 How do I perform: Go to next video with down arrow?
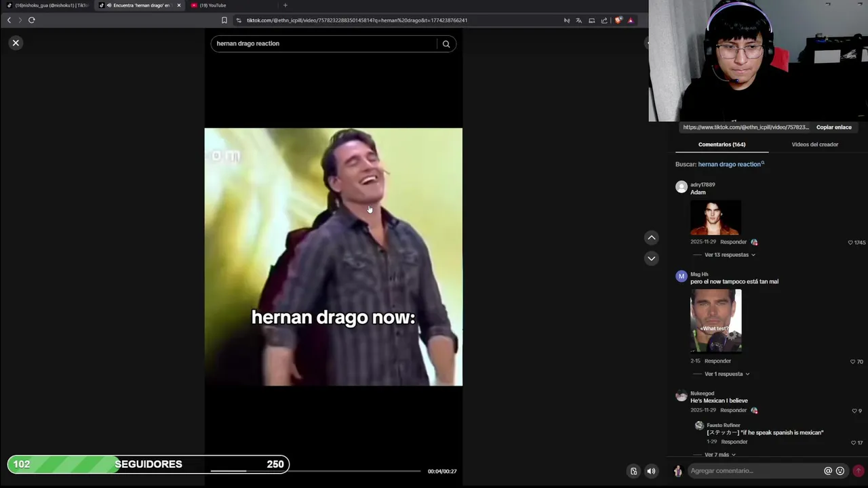coord(651,258)
